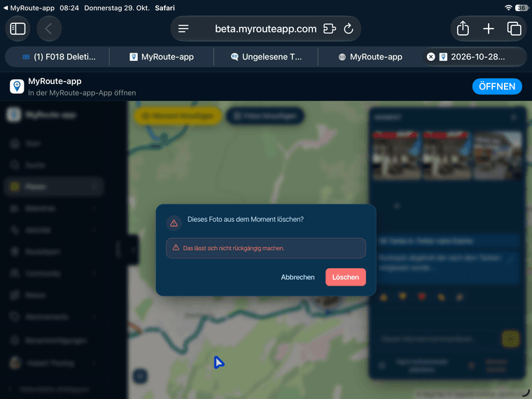Reload the page
The width and height of the screenshot is (532, 399).
point(349,29)
